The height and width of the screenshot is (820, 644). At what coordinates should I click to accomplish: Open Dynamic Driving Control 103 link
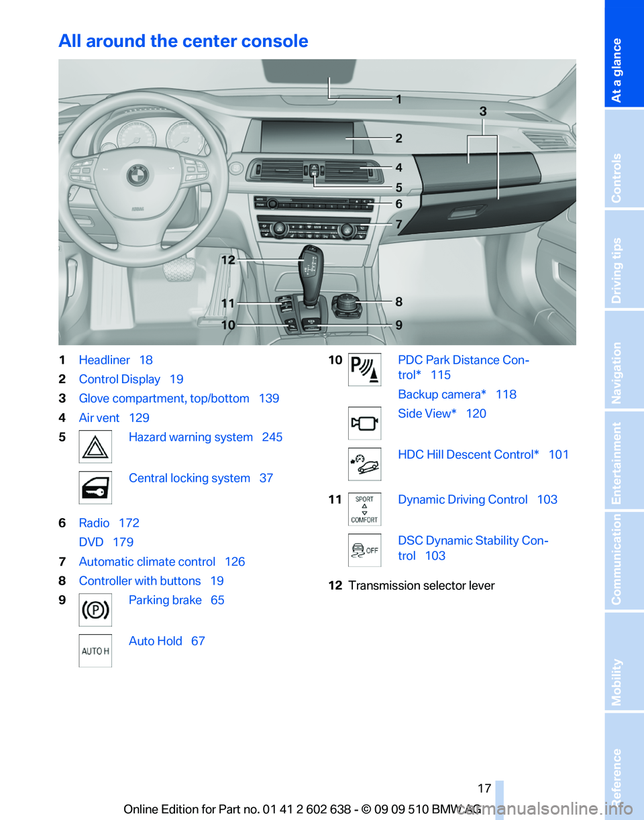click(x=478, y=500)
